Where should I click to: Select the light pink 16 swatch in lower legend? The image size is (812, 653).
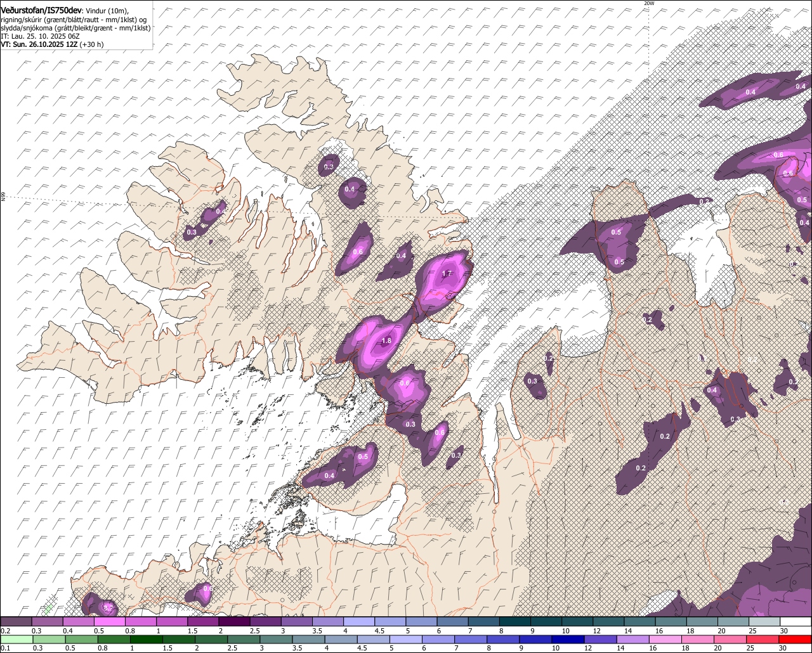(x=665, y=639)
